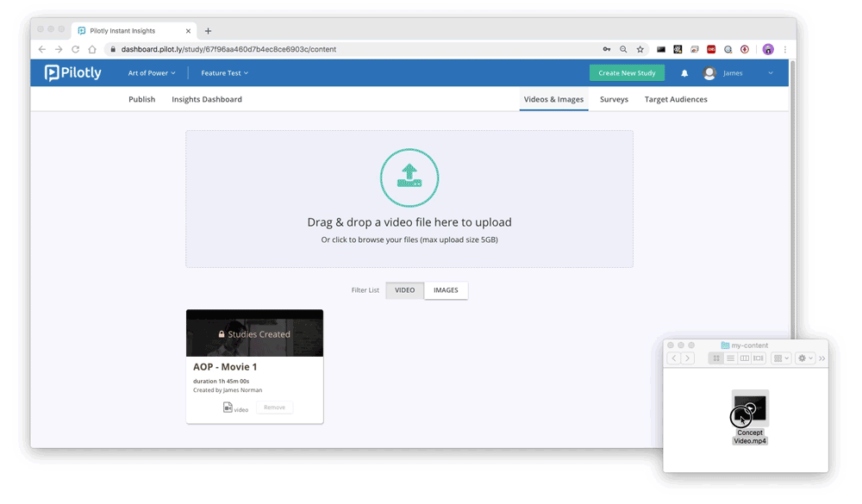
Task: Click the black terminal extension icon
Action: click(661, 49)
